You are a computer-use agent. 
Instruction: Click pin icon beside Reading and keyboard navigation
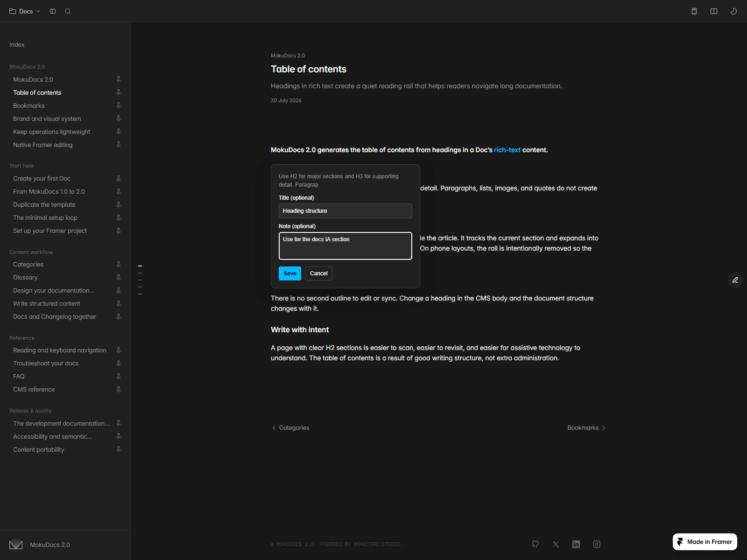[x=119, y=350]
